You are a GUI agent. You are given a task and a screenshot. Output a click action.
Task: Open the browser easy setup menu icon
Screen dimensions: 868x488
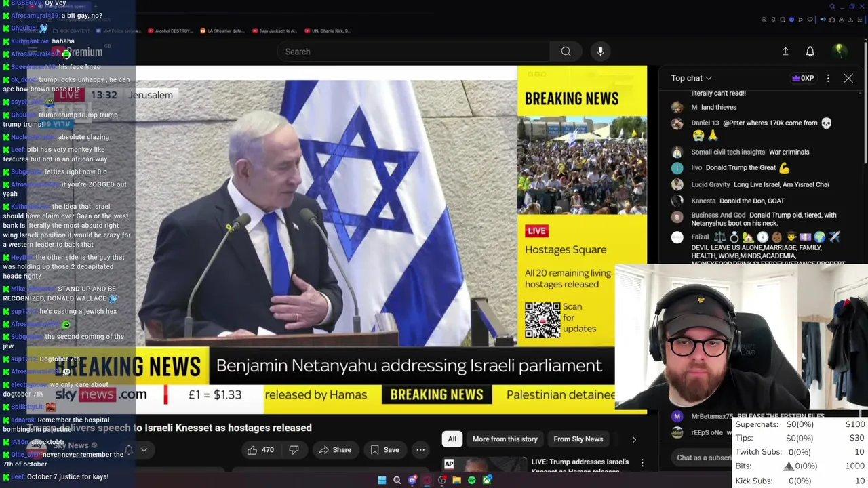[x=860, y=20]
